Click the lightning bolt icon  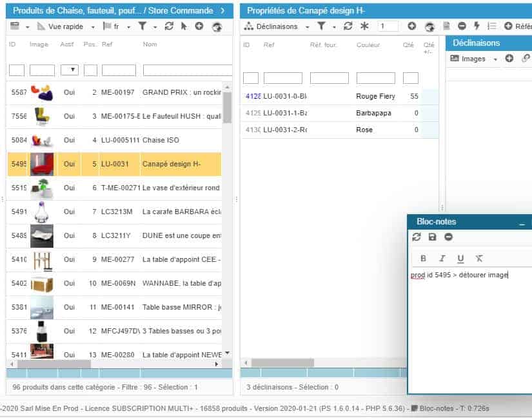click(477, 26)
